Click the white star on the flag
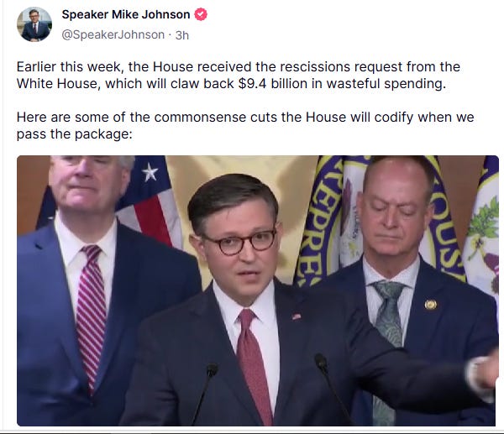The height and width of the screenshot is (434, 504). click(150, 172)
